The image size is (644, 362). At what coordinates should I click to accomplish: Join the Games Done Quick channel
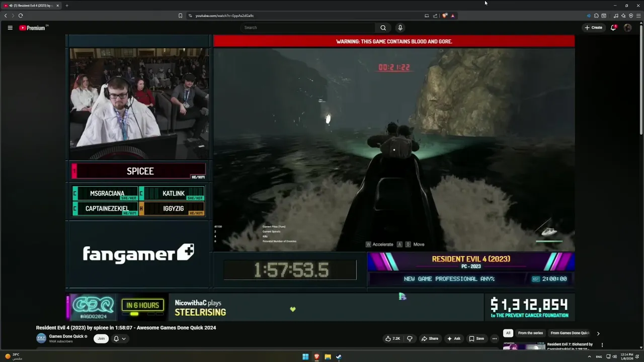point(101,338)
